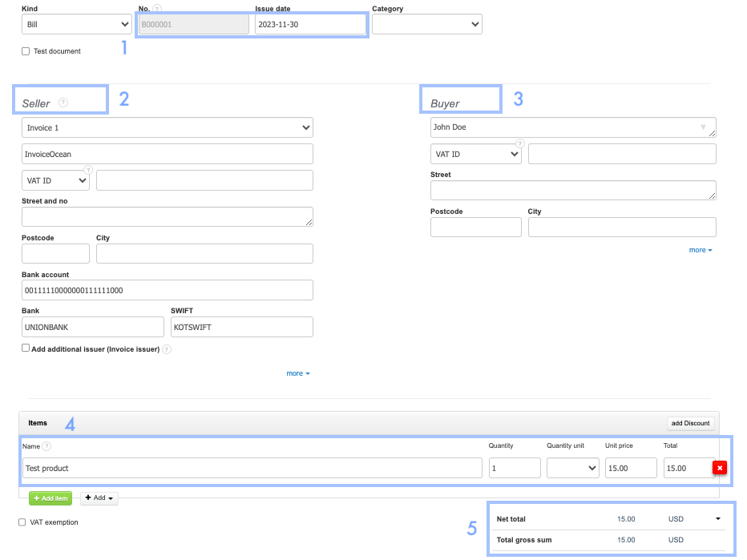
Task: Enable the Test document checkbox
Action: click(x=26, y=51)
